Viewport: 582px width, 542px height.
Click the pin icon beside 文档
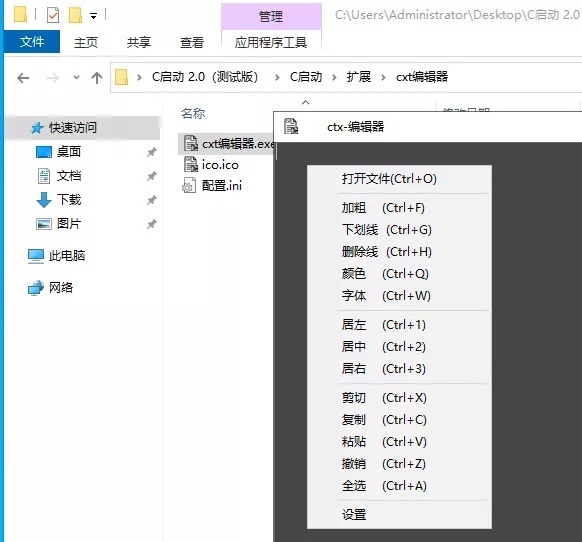151,176
